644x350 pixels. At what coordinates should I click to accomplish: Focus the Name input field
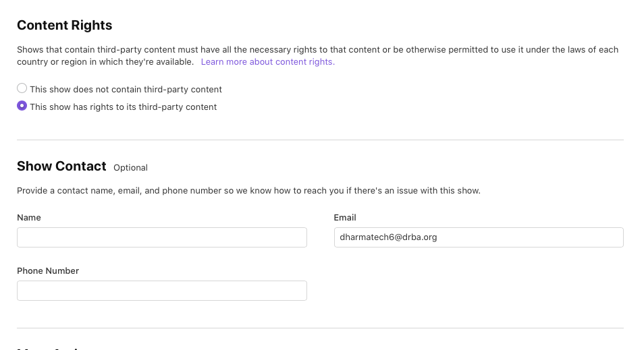[x=162, y=237]
